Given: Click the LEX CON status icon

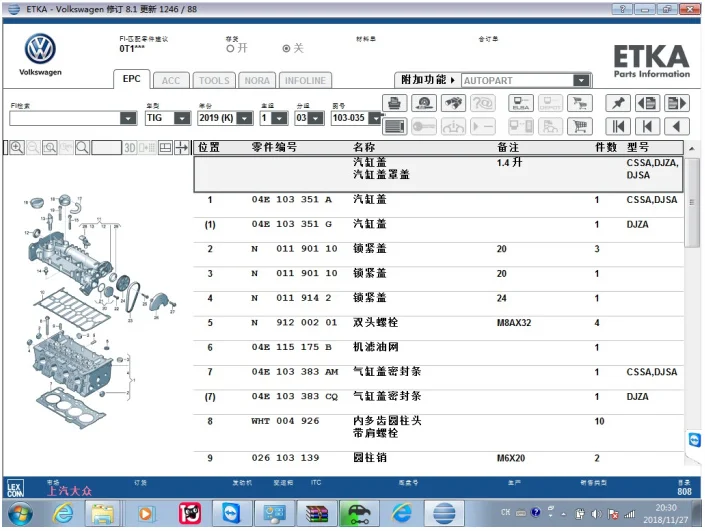Looking at the screenshot, I should (15, 489).
